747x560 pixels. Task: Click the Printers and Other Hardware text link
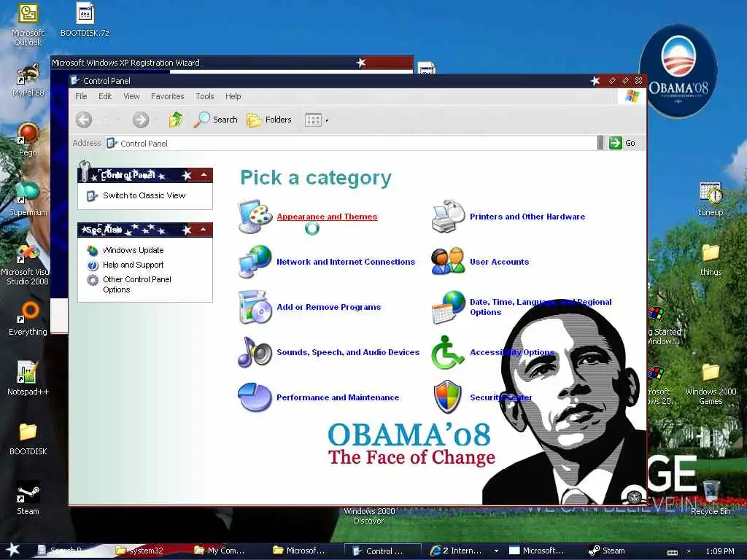click(x=527, y=217)
